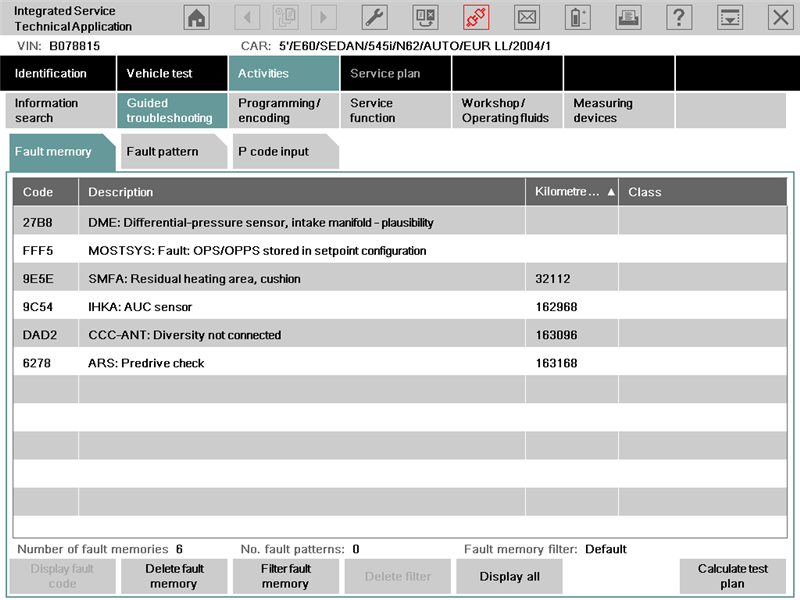Viewport: 800px width, 600px height.
Task: Click kilometre value 162968
Action: pos(556,307)
